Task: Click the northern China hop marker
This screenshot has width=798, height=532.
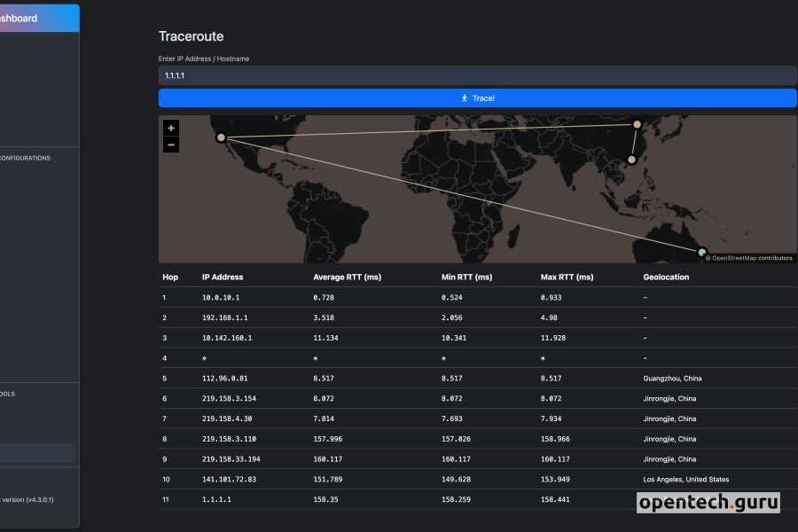Action: click(x=635, y=124)
